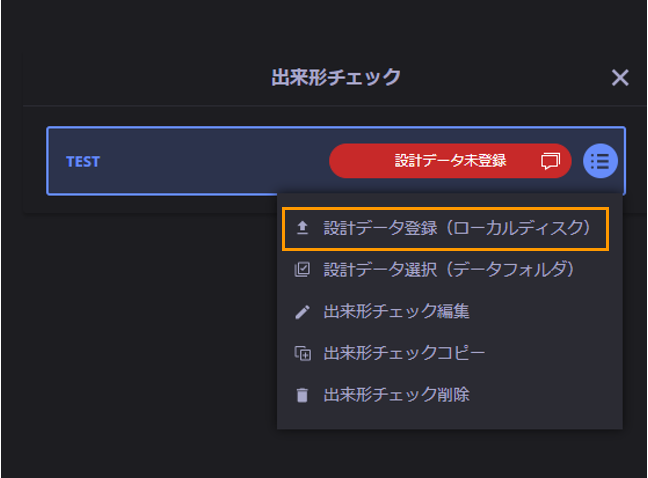This screenshot has height=478, width=648.
Task: Open the comment bubble icon in red badge
Action: coord(550,161)
